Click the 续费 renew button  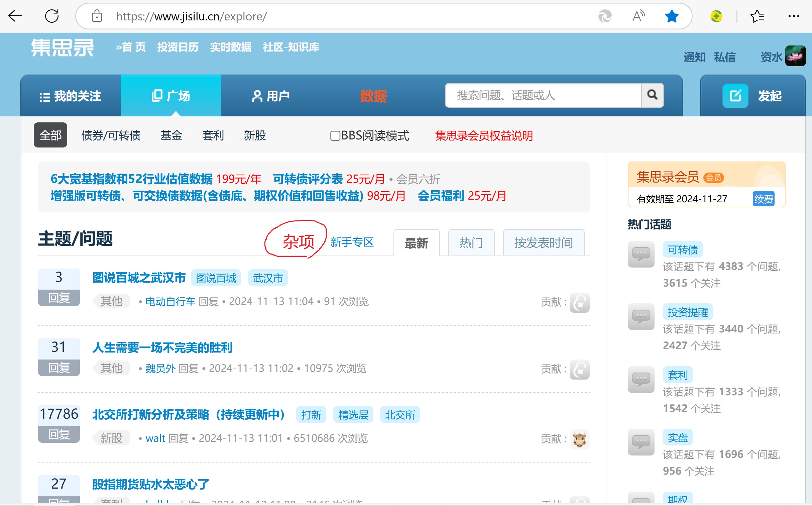[x=763, y=199]
